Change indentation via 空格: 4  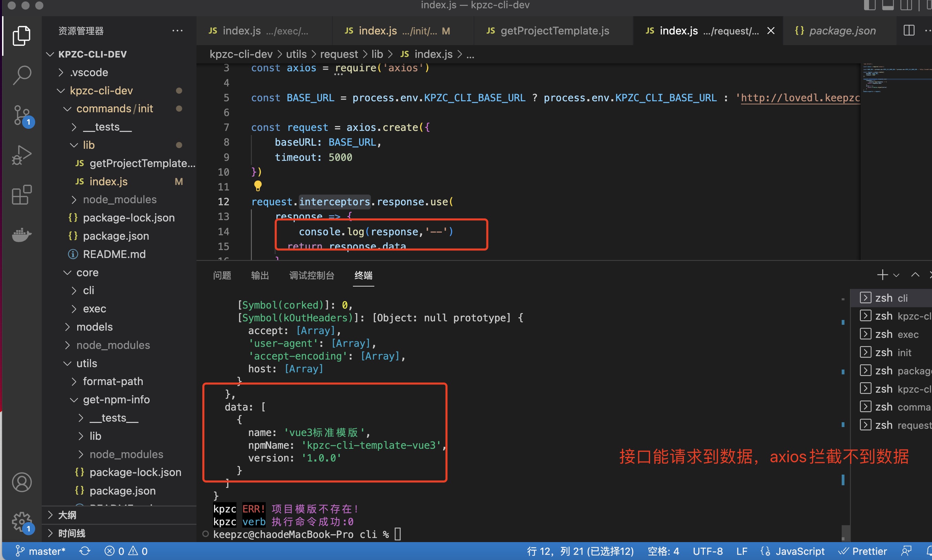(x=663, y=551)
